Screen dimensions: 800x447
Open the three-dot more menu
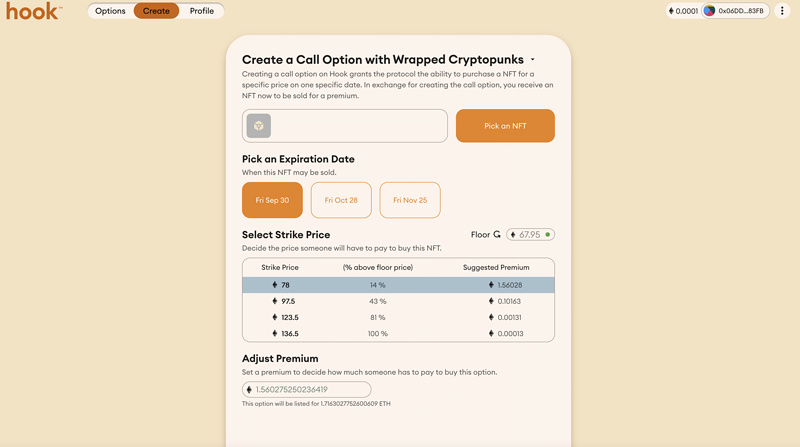tap(782, 11)
